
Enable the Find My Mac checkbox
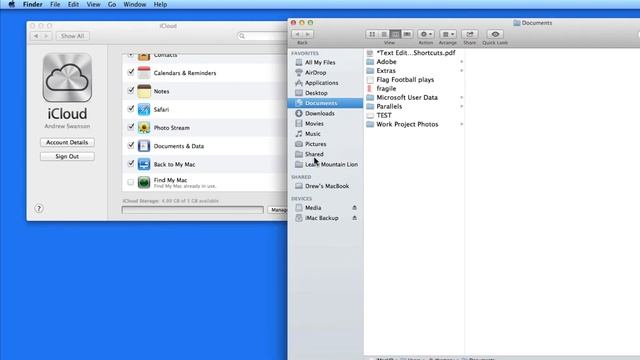pos(131,182)
